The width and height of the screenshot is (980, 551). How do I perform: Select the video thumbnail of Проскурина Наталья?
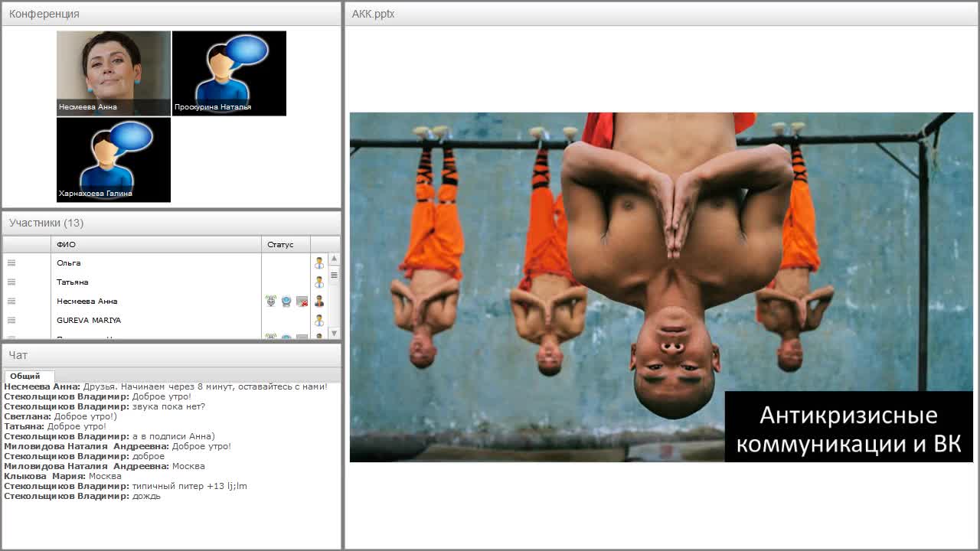click(x=229, y=73)
